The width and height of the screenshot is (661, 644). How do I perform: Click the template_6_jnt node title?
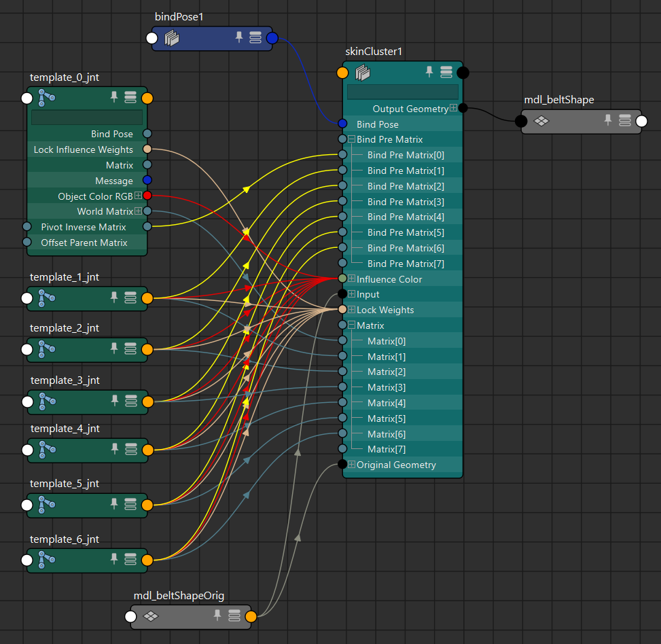(65, 539)
